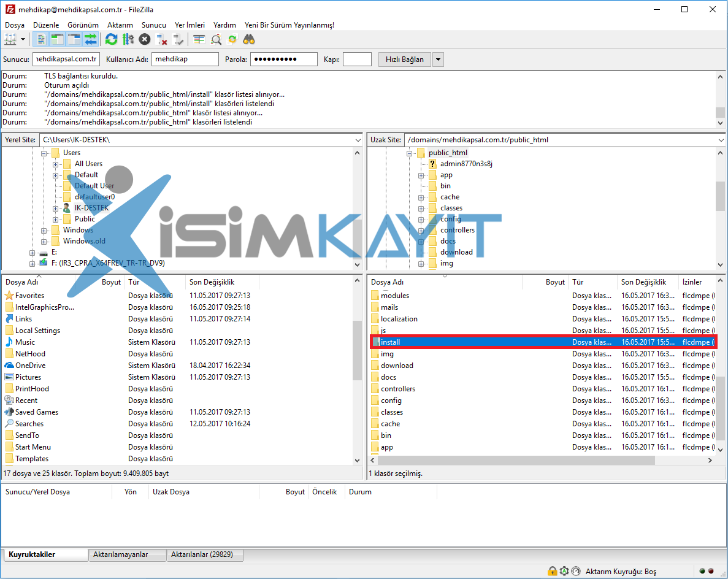Select remote install folder row

pyautogui.click(x=543, y=342)
